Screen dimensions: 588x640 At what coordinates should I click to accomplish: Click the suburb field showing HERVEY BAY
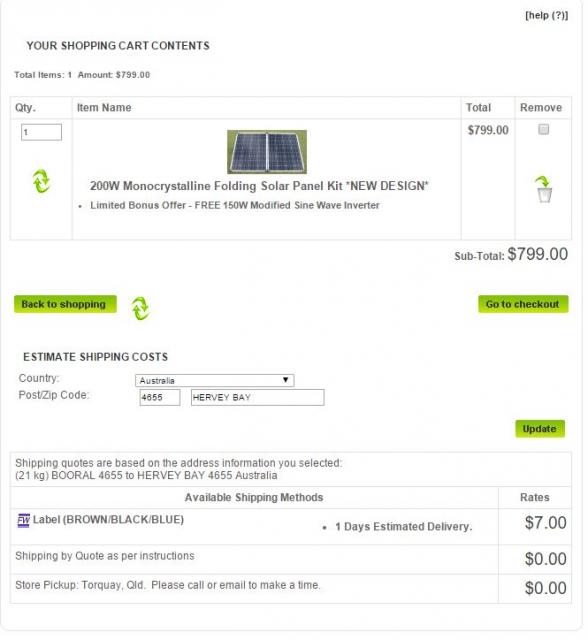pos(257,397)
